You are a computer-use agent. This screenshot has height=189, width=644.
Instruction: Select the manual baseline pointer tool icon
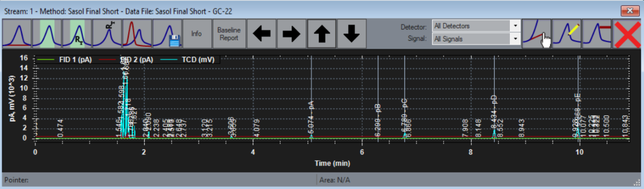click(x=536, y=34)
